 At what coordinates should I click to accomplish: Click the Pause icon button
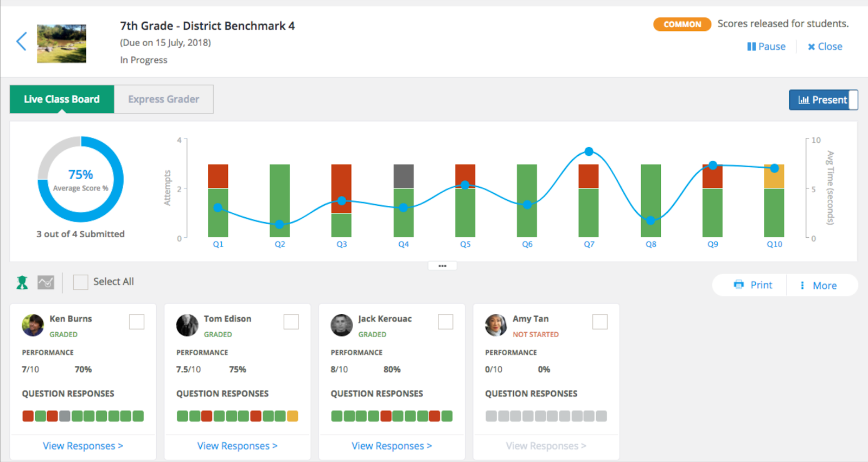click(x=766, y=47)
